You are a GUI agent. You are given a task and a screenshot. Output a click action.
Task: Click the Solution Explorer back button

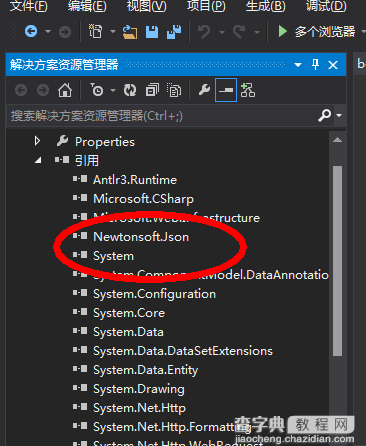21,90
